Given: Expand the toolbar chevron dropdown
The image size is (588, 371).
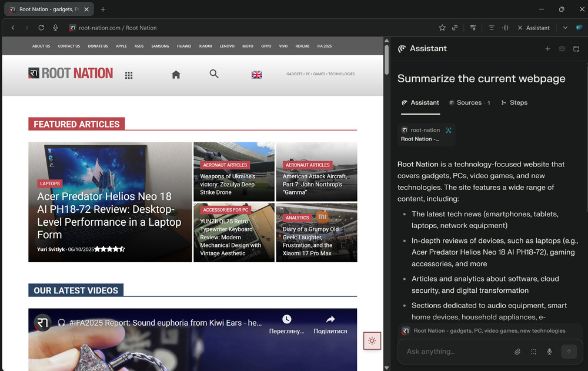Looking at the screenshot, I should [x=565, y=28].
